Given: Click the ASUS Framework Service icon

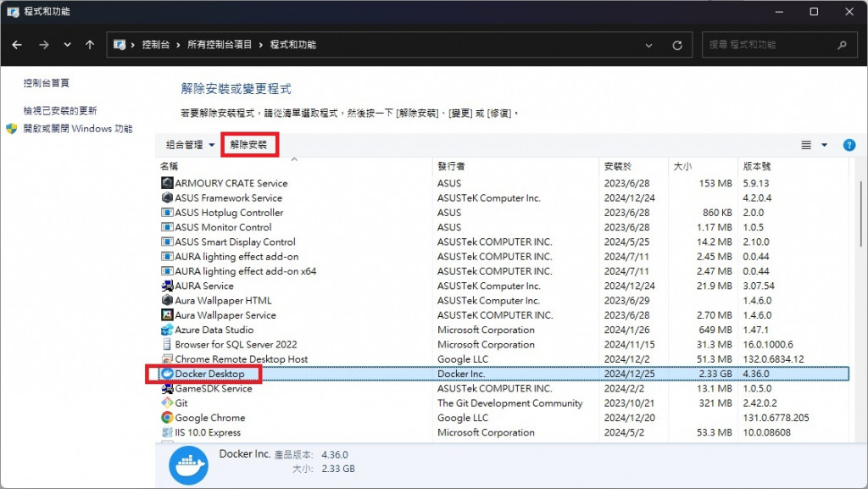Looking at the screenshot, I should click(x=167, y=197).
